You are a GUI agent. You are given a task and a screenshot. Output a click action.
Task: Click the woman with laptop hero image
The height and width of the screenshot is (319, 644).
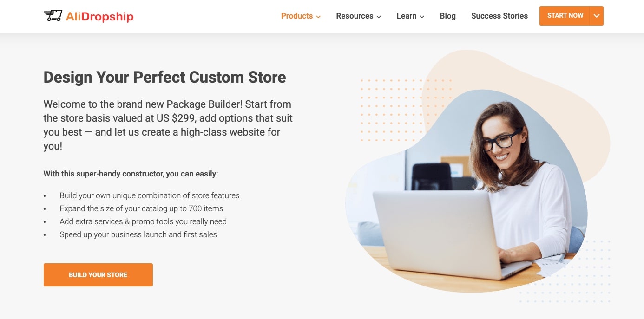[466, 190]
